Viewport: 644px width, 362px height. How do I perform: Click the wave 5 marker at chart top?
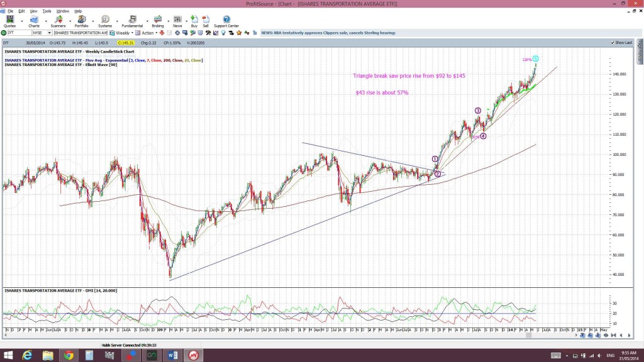[535, 58]
